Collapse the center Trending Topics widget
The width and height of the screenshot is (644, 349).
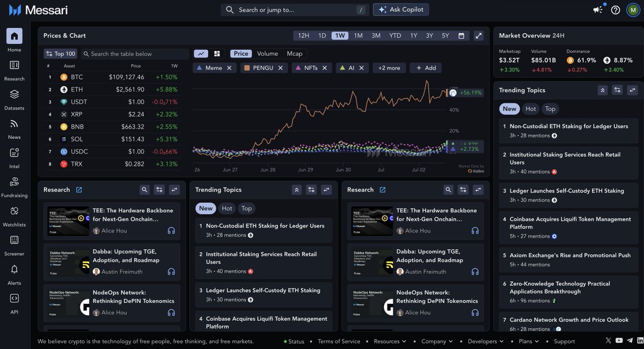297,190
